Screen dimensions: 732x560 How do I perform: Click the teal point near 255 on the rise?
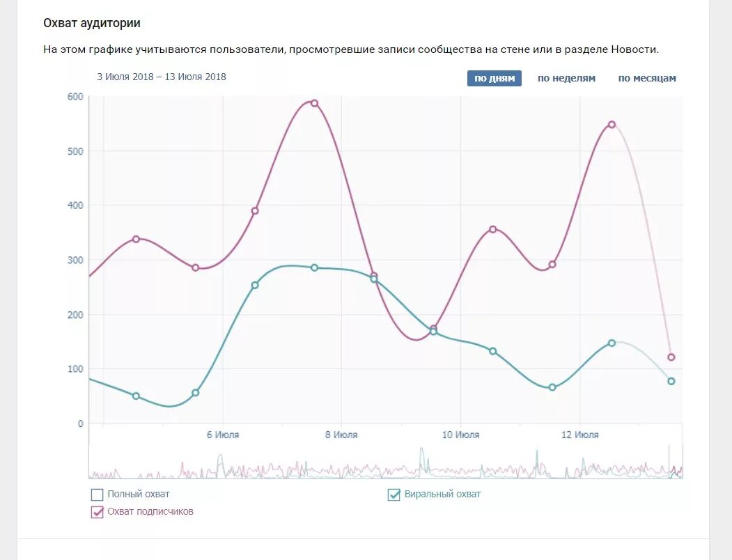point(255,285)
